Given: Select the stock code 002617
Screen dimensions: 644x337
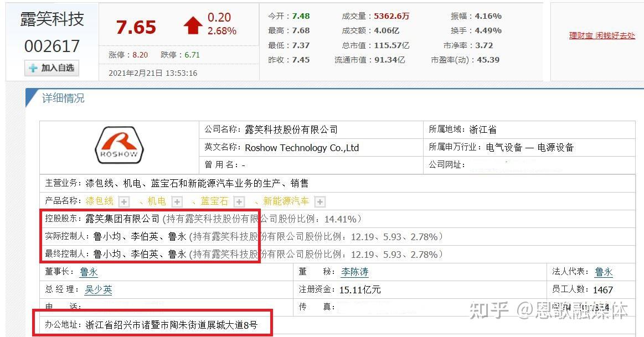Looking at the screenshot, I should (51, 46).
